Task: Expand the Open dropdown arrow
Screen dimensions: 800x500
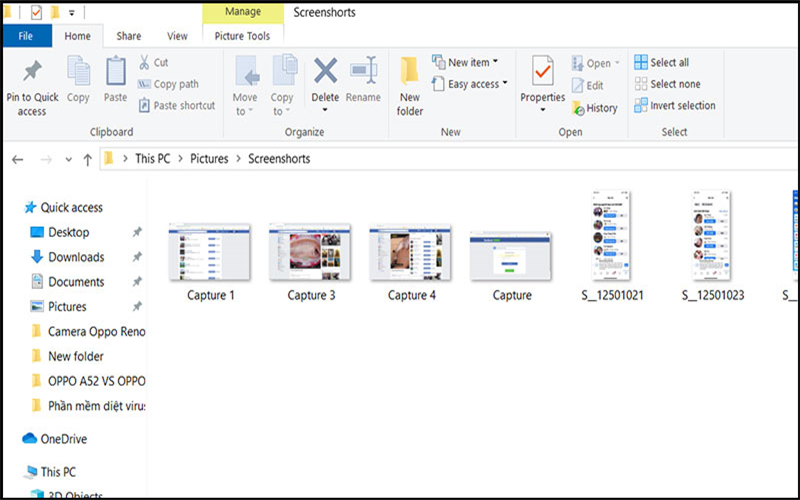Action: (617, 62)
